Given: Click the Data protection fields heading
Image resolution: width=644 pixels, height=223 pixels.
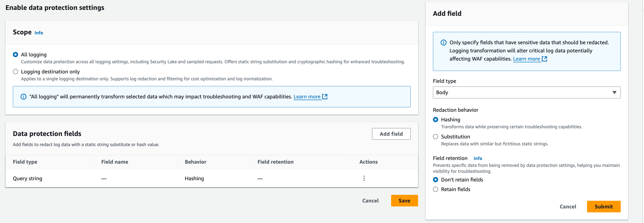Looking at the screenshot, I should click(47, 134).
